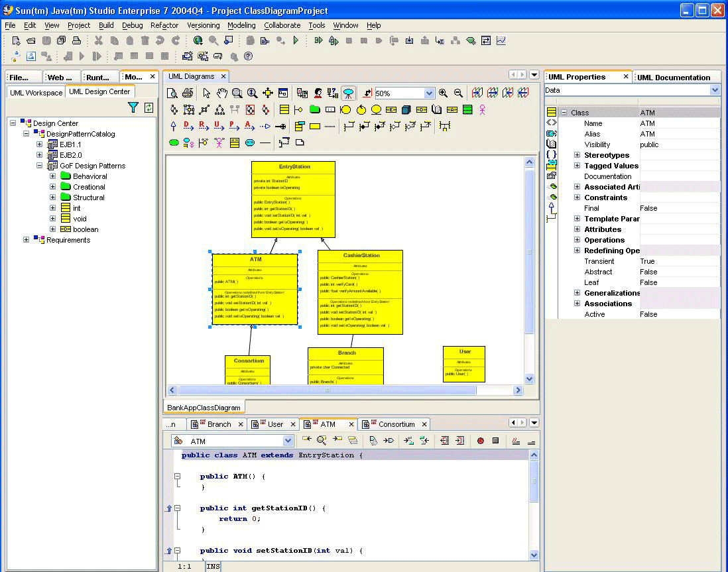This screenshot has height=572, width=728.
Task: Expand the Behavioral patterns folder
Action: pos(52,176)
